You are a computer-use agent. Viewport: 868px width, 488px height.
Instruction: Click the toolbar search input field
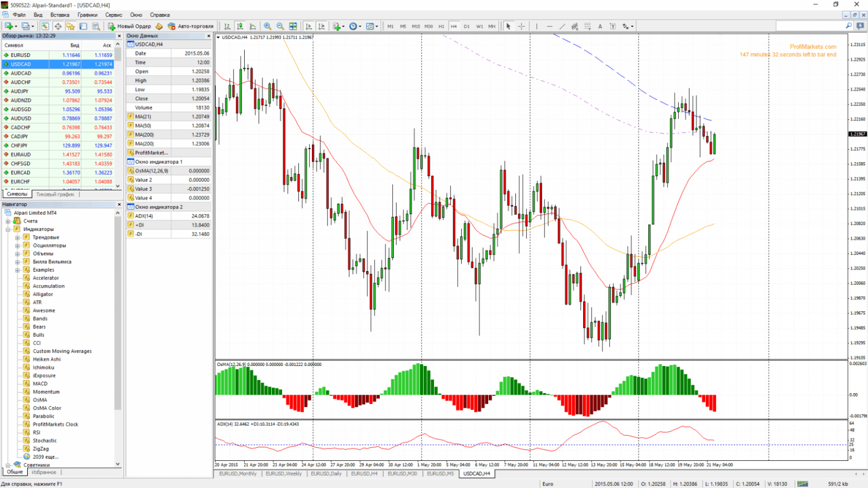coord(809,26)
